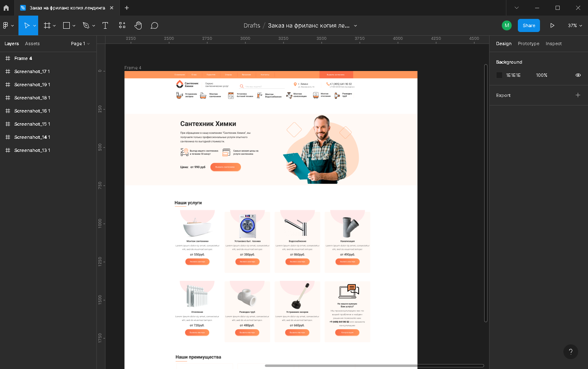Expand the tab list chevron in title bar
Viewport: 588px width, 369px height.
pyautogui.click(x=517, y=8)
